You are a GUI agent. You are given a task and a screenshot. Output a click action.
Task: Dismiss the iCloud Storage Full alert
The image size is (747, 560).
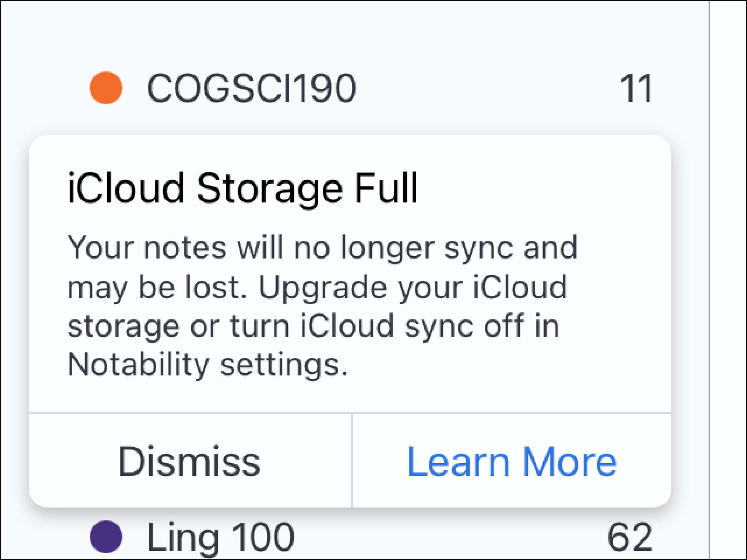(x=189, y=461)
